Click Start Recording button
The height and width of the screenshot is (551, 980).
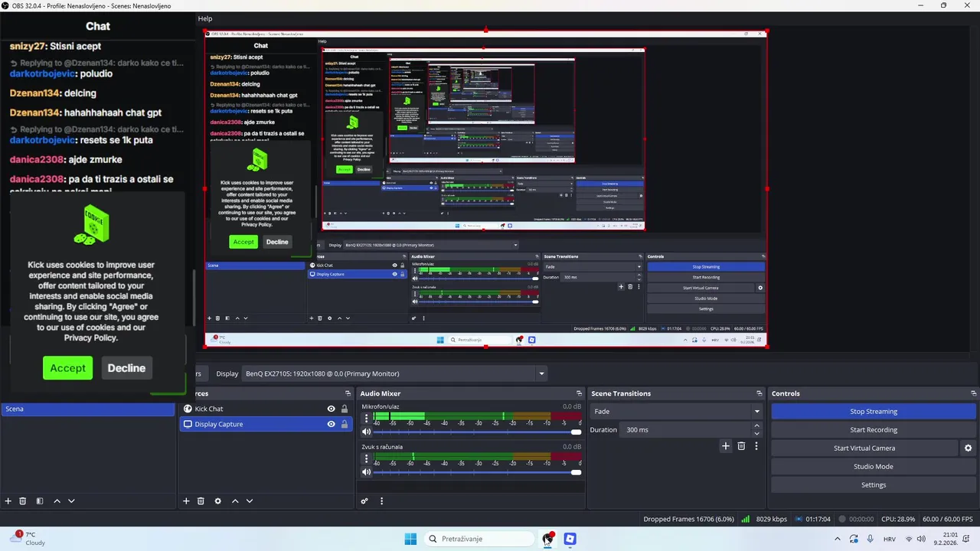(874, 429)
